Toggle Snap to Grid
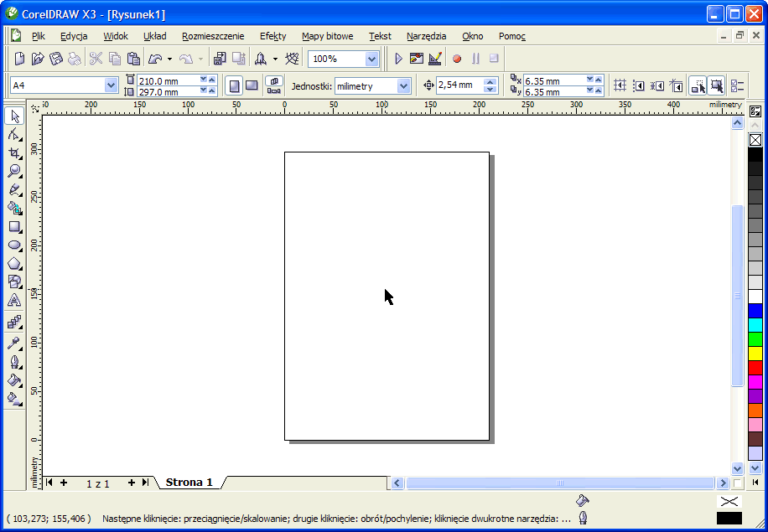Screen dimensions: 768x532 620,85
